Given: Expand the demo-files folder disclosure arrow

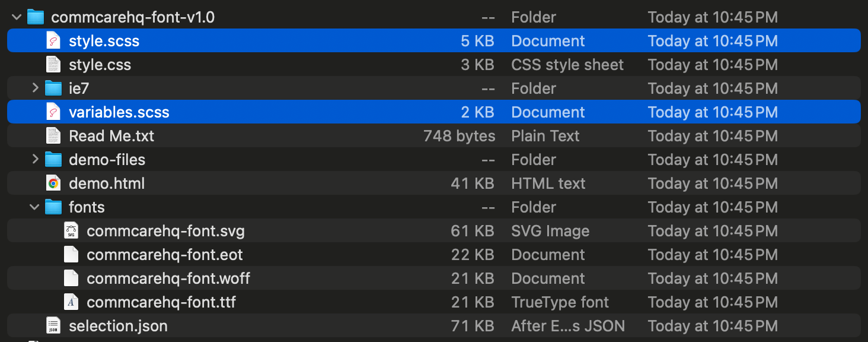Looking at the screenshot, I should 35,160.
